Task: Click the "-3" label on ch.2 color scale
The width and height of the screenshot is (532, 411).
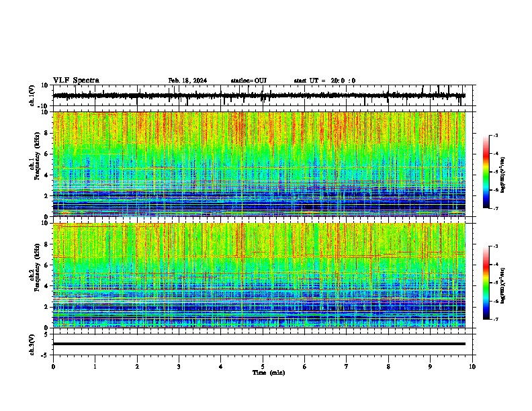Action: [495, 246]
